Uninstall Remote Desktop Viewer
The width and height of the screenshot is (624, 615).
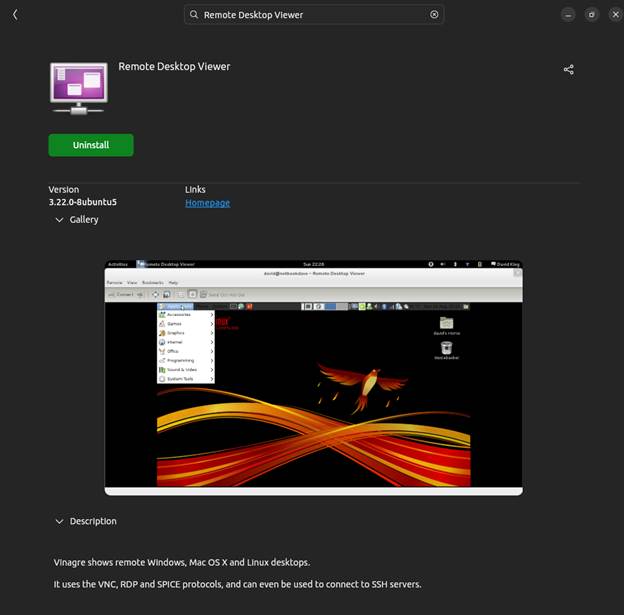pos(91,145)
